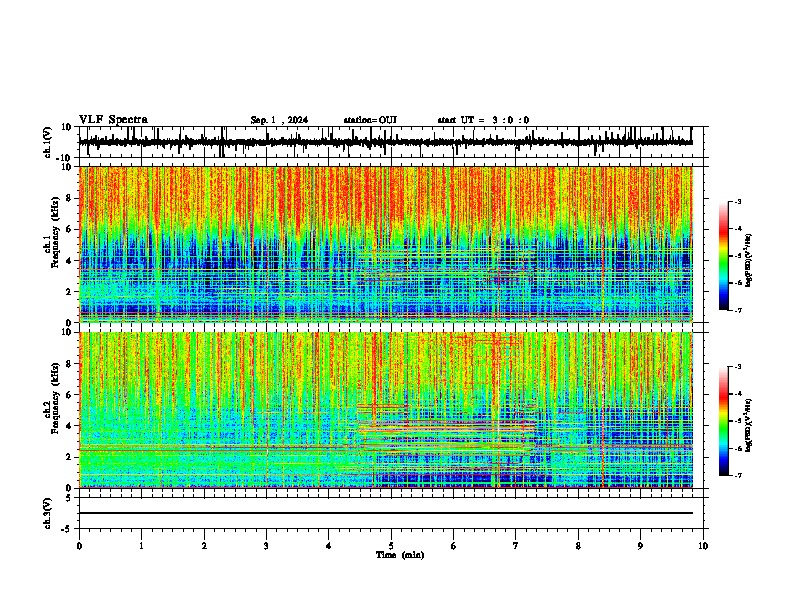Click the ch.1 colorbar "log(PSD)" label
792x612 pixels.
749,260
